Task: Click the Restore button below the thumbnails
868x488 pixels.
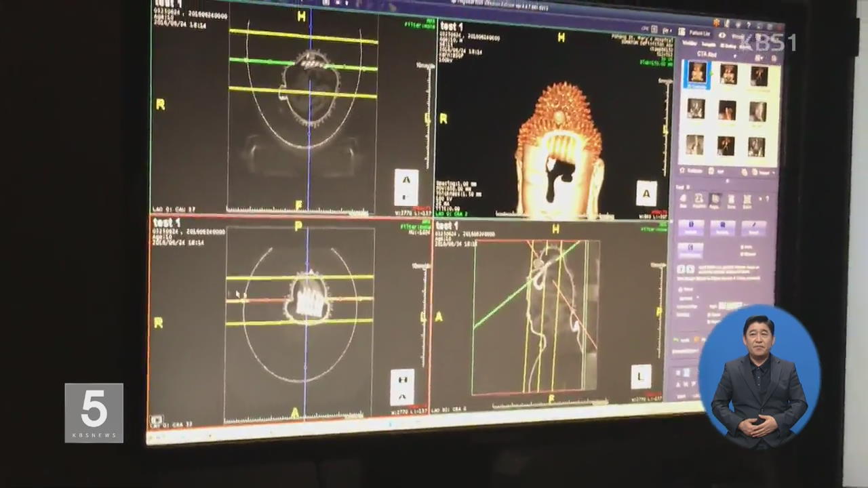Action: click(692, 170)
